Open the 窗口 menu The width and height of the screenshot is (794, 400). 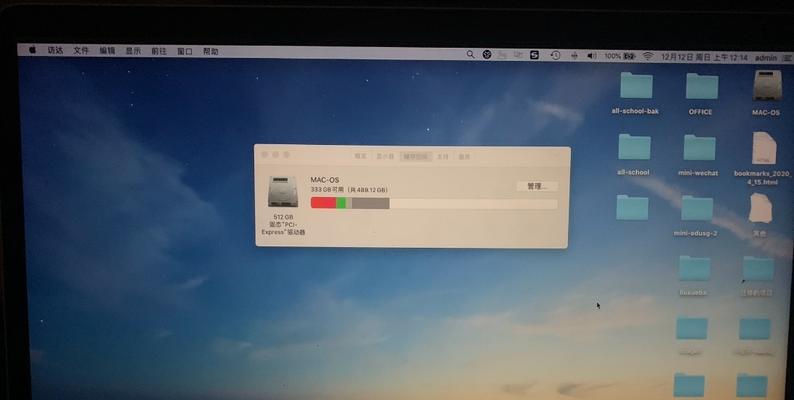(185, 51)
